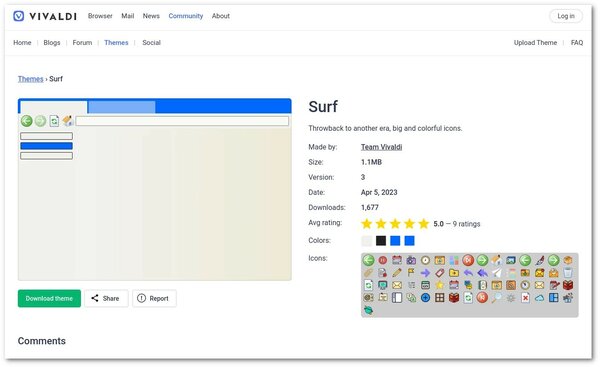Click the brown four-square grid icon
This screenshot has width=600, height=367.
440,298
